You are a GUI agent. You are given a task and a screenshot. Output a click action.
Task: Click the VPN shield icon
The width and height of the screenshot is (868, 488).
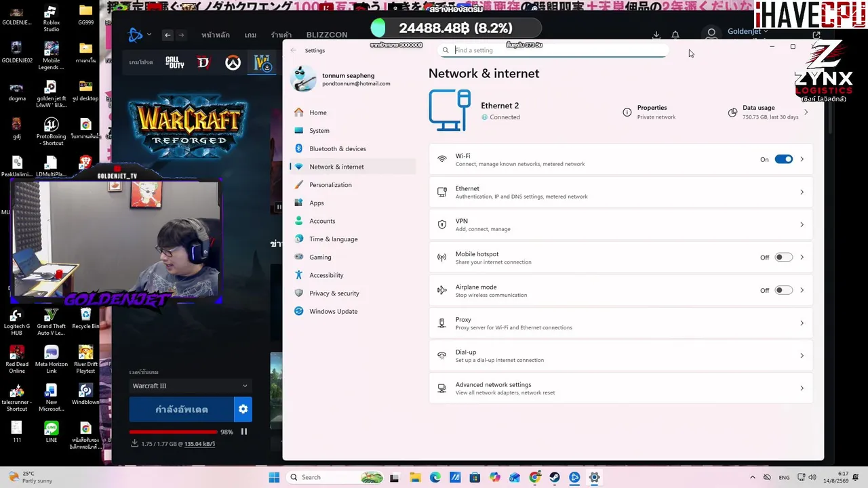tap(442, 225)
